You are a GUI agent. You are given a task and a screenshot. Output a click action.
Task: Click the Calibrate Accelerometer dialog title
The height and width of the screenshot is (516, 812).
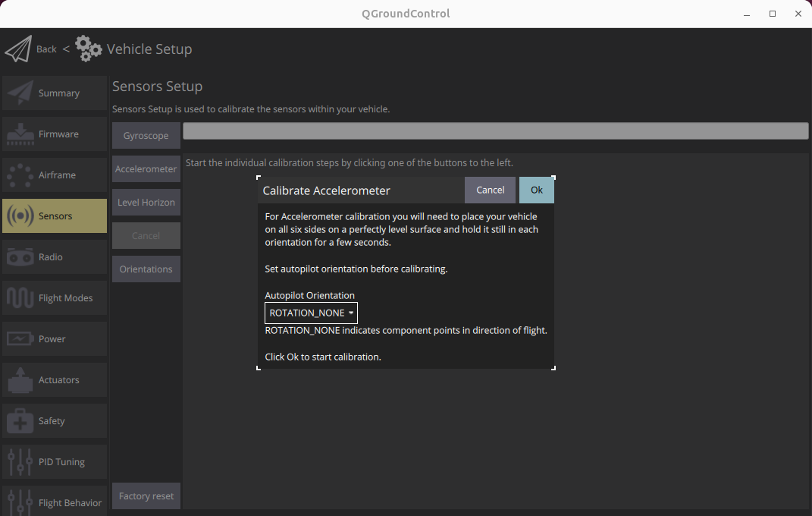326,190
